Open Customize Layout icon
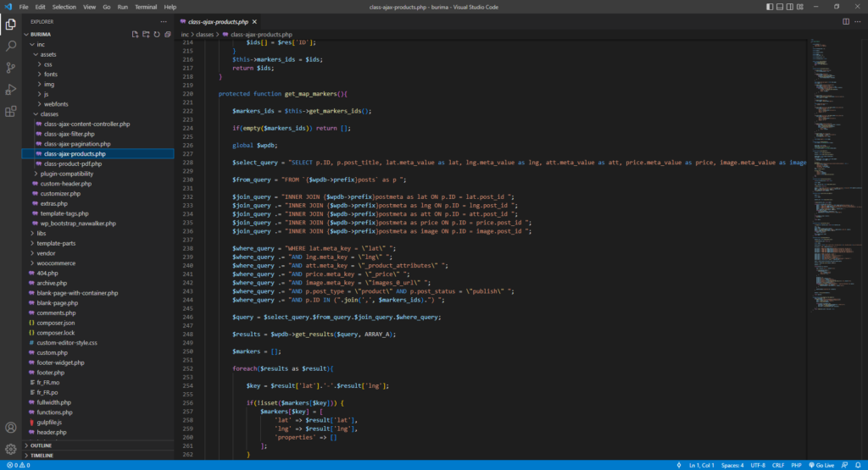 point(800,7)
